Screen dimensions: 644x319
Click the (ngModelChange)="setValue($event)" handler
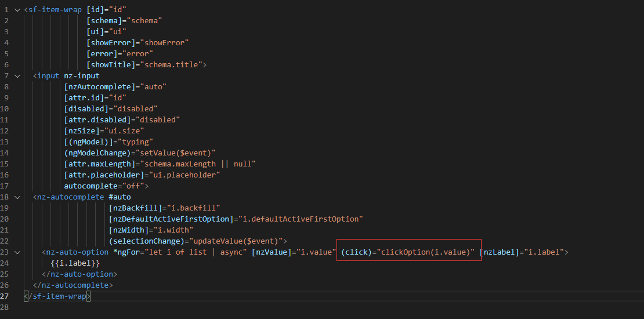click(140, 153)
